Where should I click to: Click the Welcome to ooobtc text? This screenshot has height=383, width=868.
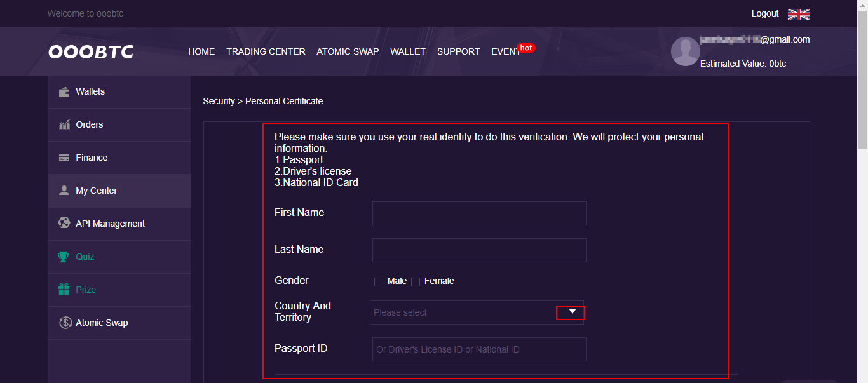click(x=85, y=13)
